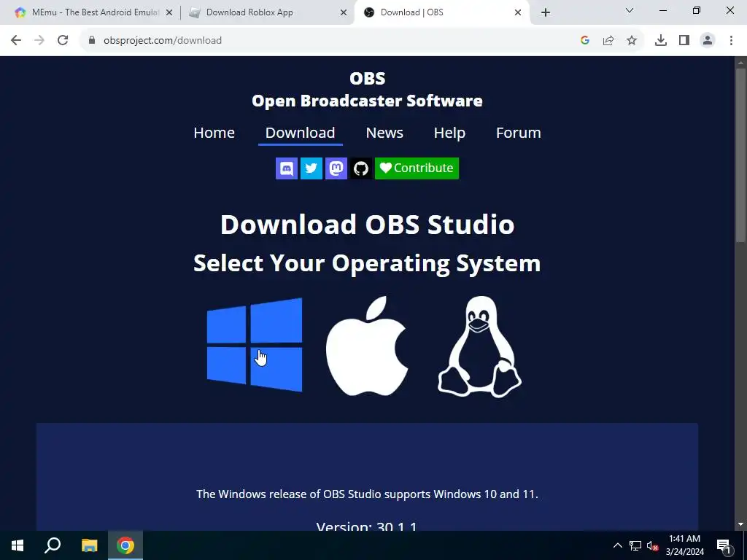Switch to the Download Roblox App tab

click(267, 12)
